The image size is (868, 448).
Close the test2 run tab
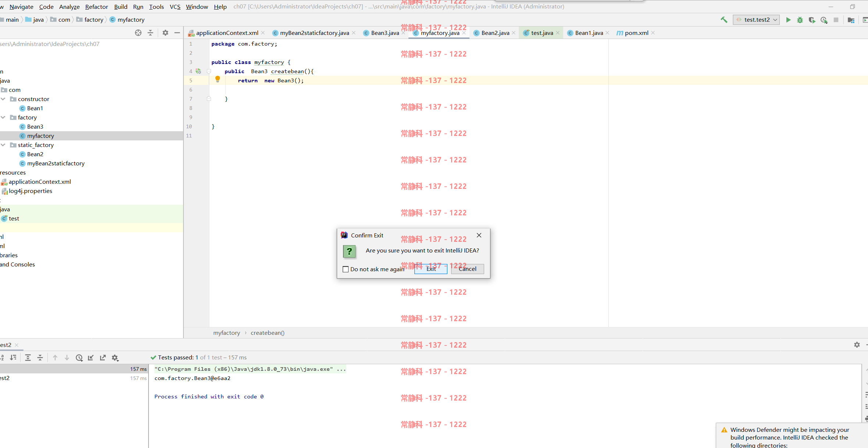[x=17, y=345]
